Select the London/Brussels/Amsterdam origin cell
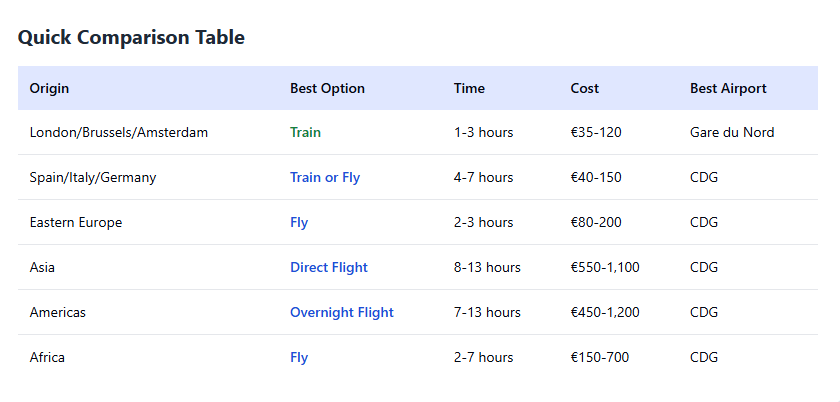The height and width of the screenshot is (402, 840). (x=119, y=132)
